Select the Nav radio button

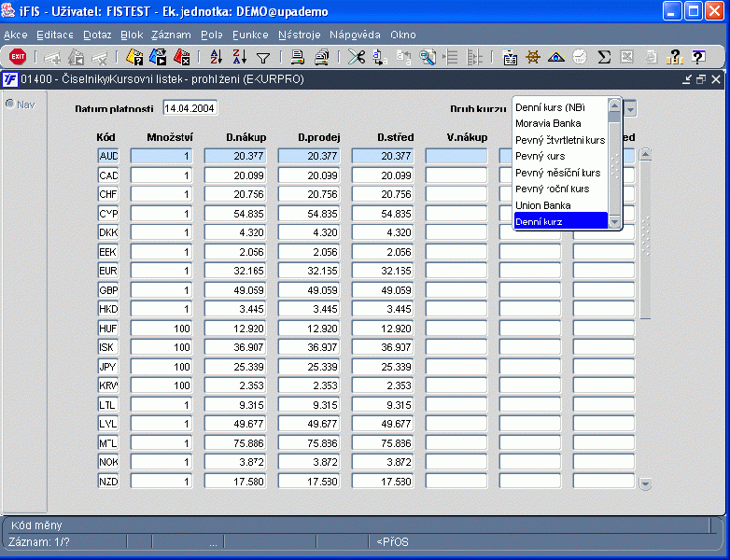[10, 104]
